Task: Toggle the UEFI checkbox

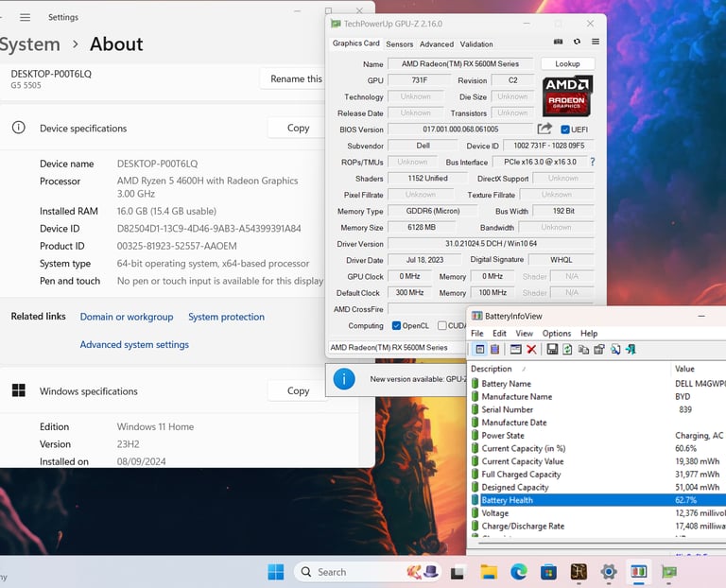Action: [565, 130]
